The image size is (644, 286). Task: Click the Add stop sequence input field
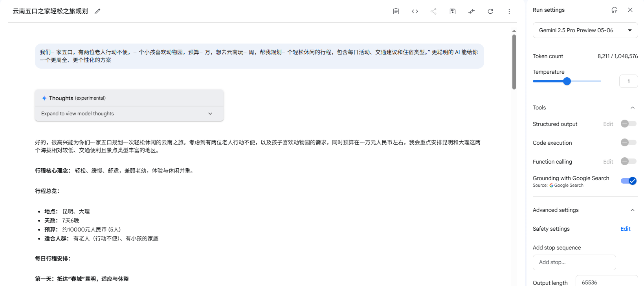tap(574, 262)
